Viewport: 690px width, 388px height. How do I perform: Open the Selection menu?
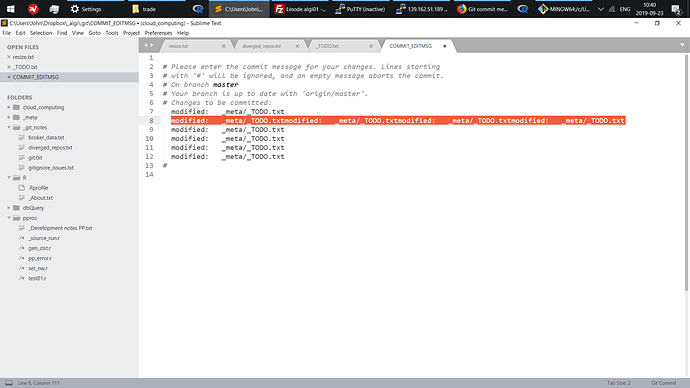click(x=41, y=33)
